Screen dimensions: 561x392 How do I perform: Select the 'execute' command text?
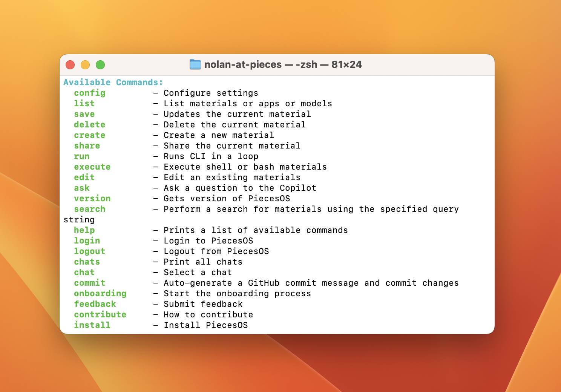[x=92, y=167]
